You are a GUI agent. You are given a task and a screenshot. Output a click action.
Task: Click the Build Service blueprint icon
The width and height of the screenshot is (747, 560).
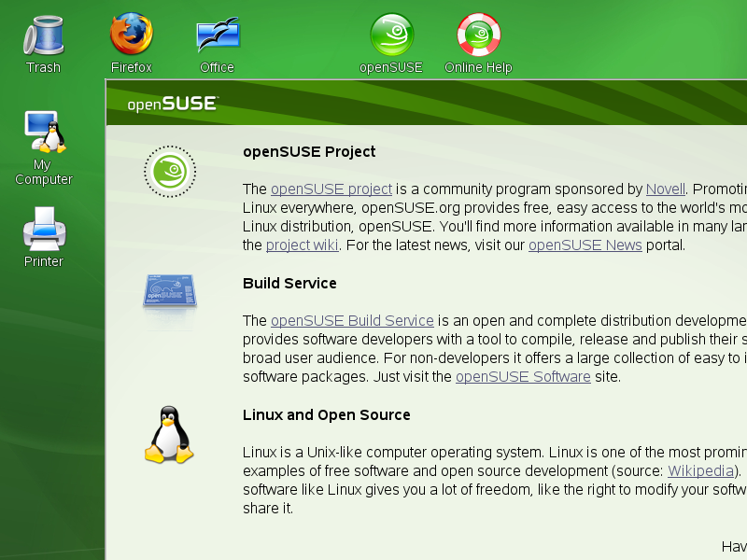click(x=170, y=290)
